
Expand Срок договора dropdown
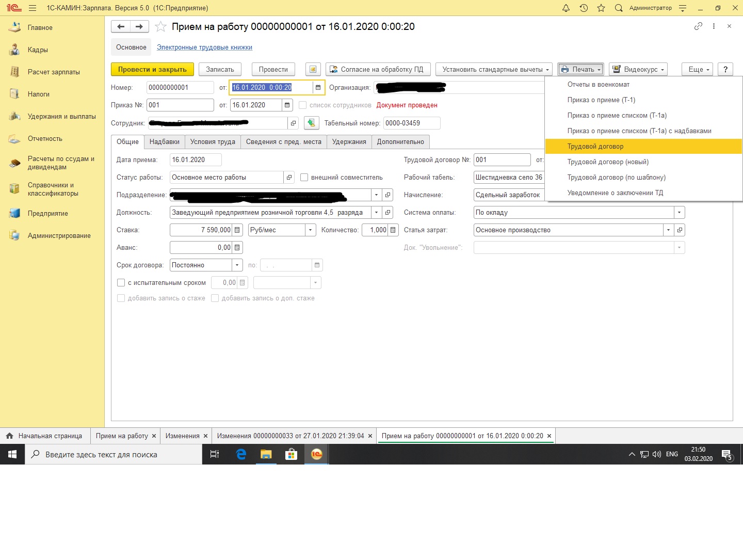tap(237, 265)
